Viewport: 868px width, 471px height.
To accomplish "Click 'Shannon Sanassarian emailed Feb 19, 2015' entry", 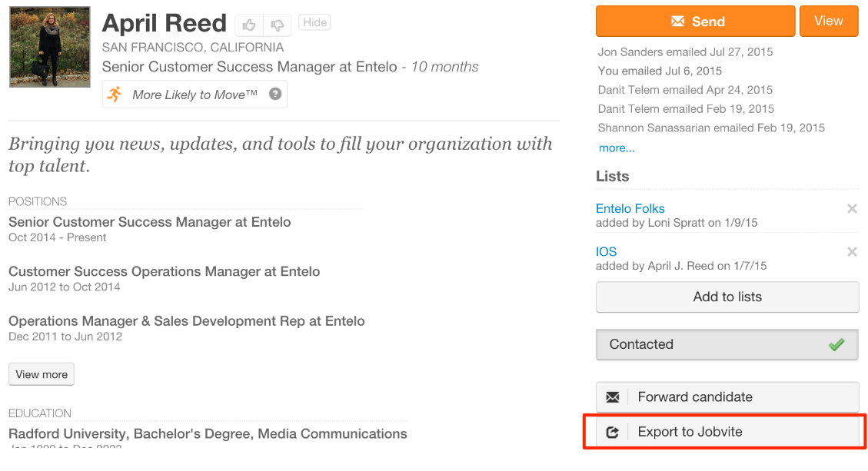I will coord(711,128).
